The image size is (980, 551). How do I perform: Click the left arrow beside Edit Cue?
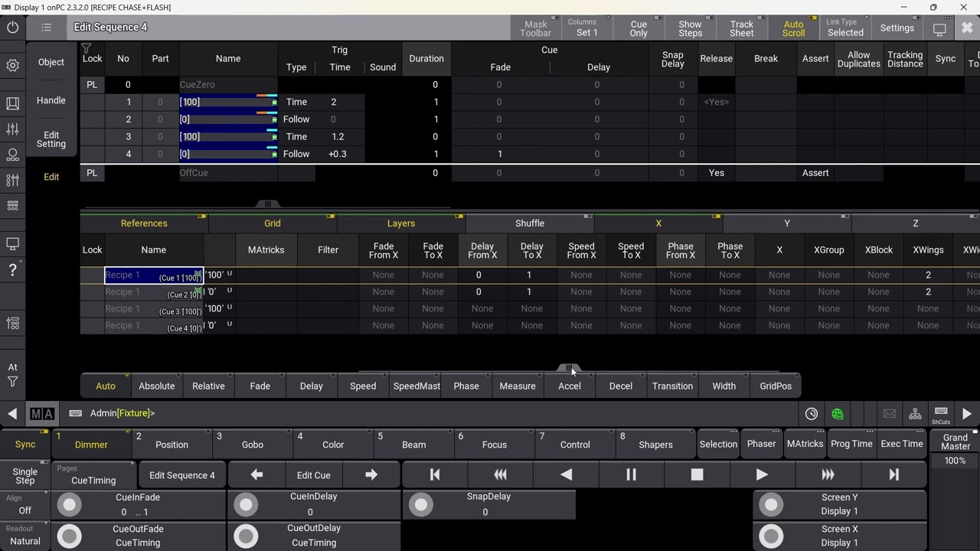tap(256, 475)
